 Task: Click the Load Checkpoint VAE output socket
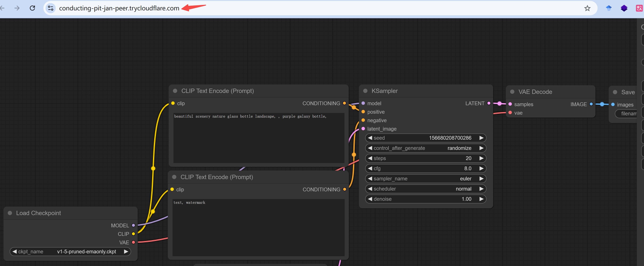133,242
